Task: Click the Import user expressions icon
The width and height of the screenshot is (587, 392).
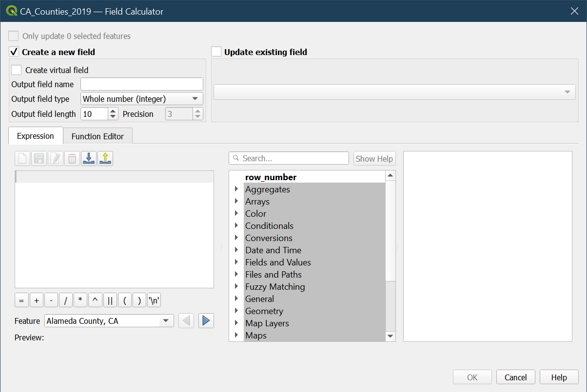Action: point(89,158)
